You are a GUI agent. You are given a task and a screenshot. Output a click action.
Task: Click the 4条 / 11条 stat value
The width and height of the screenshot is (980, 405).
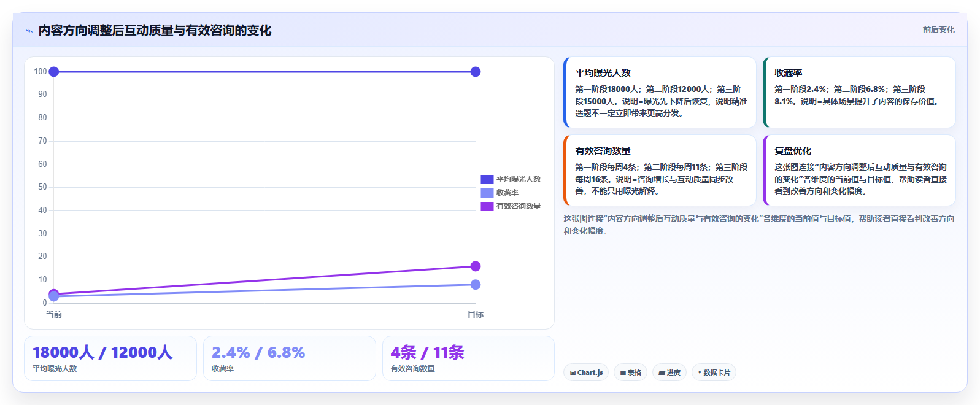428,352
